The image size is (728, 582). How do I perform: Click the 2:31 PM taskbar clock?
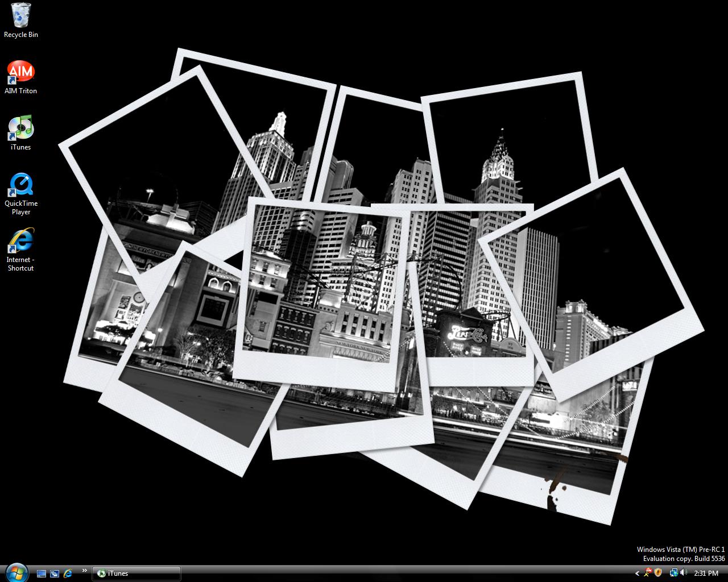pyautogui.click(x=706, y=573)
